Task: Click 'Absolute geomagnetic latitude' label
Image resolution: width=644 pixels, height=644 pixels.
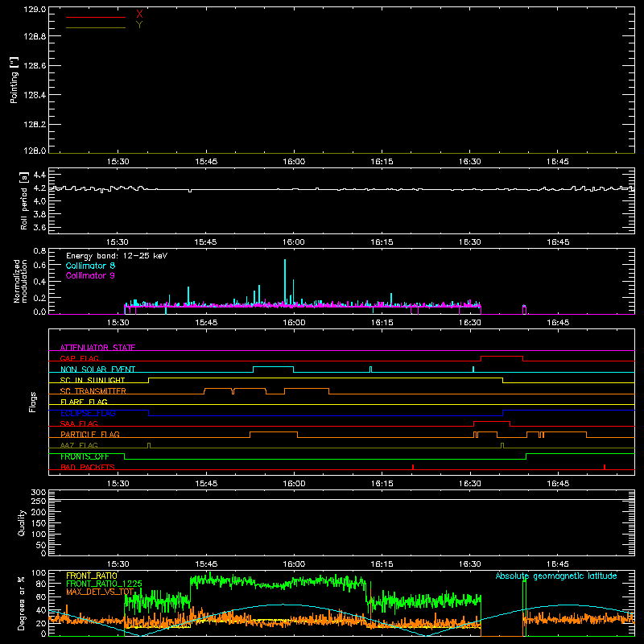Action: [556, 576]
